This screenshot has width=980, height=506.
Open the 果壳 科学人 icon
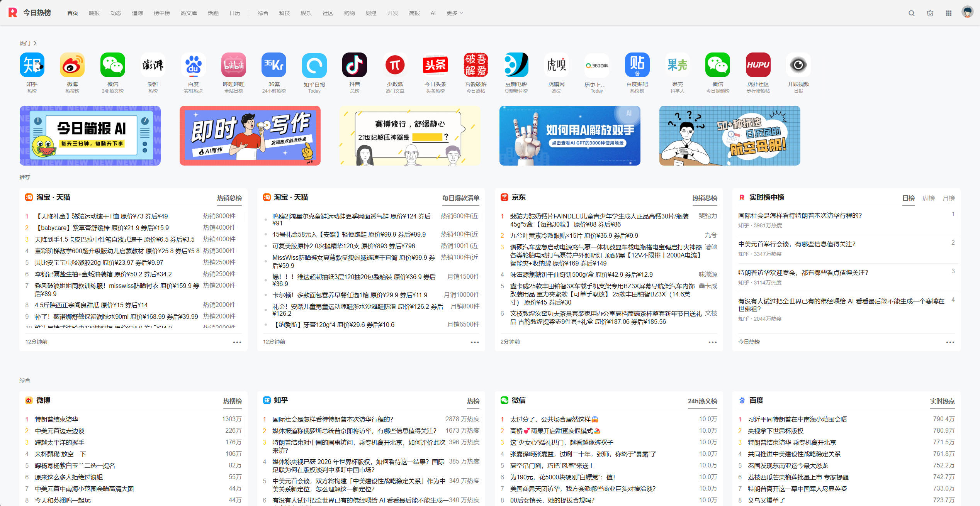[678, 65]
